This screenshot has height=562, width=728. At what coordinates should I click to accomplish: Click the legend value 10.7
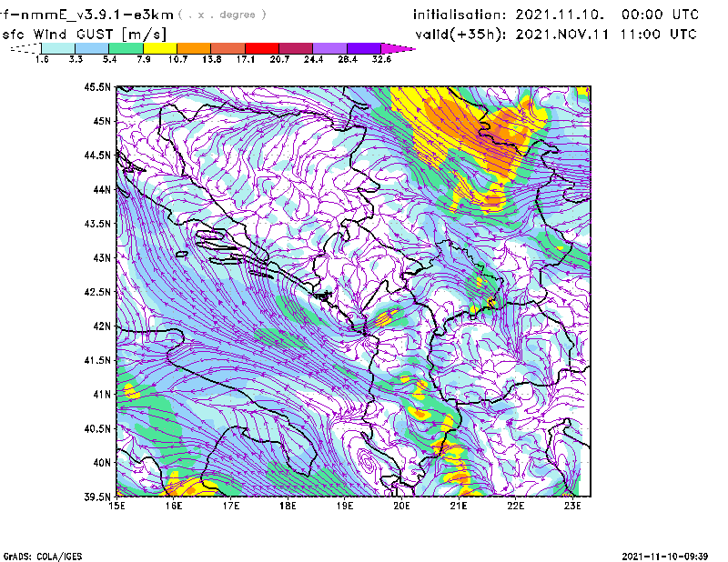pos(177,59)
